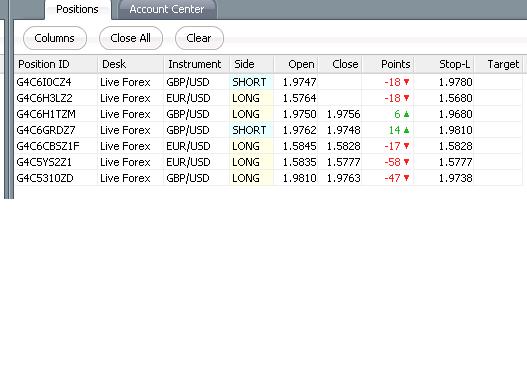Click the SHORT cell in the G4C6GRDZ7 row
Screen dimensions: 527x384
251,130
